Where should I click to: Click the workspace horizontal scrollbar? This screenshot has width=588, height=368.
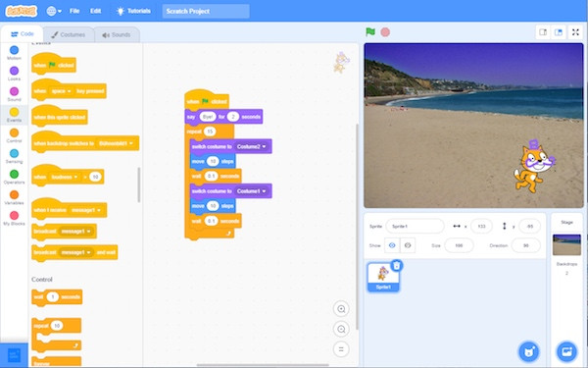pyautogui.click(x=263, y=365)
